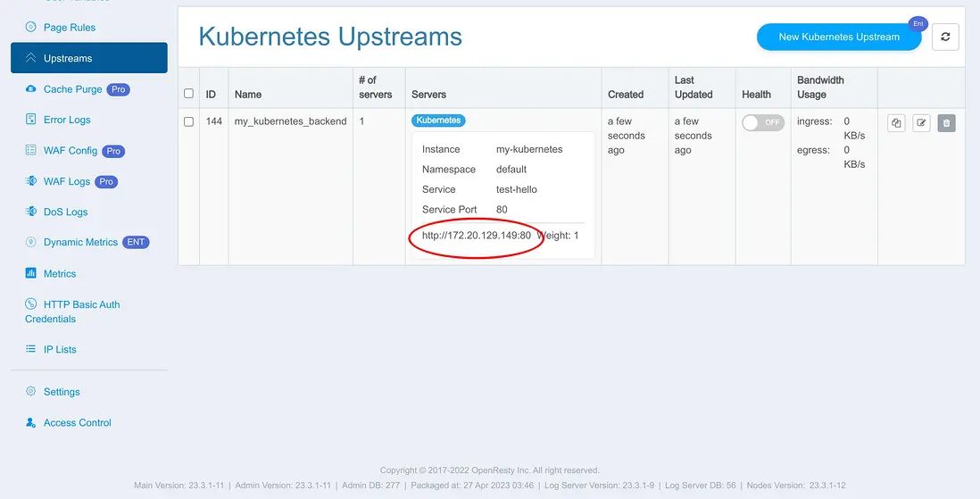Screen dimensions: 980x499
Task: Go to Dynamic Metrics
Action: tap(80, 242)
